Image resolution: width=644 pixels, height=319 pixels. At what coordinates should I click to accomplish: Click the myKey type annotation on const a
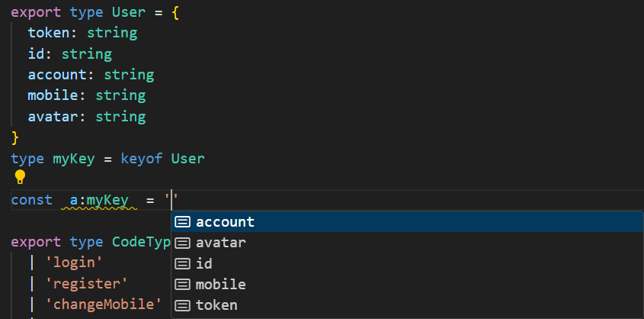point(107,201)
